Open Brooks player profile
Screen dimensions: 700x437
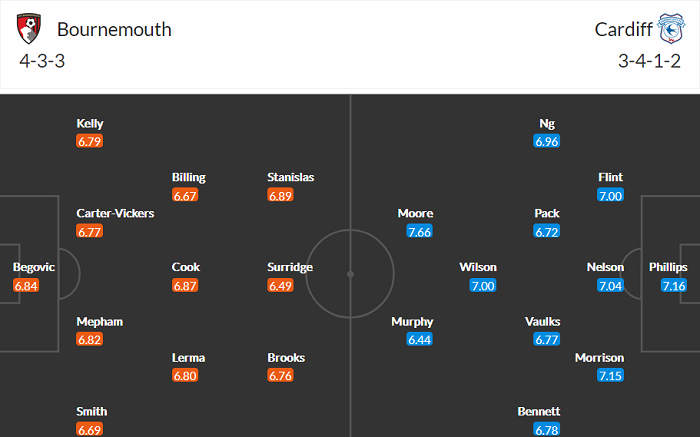click(x=286, y=357)
